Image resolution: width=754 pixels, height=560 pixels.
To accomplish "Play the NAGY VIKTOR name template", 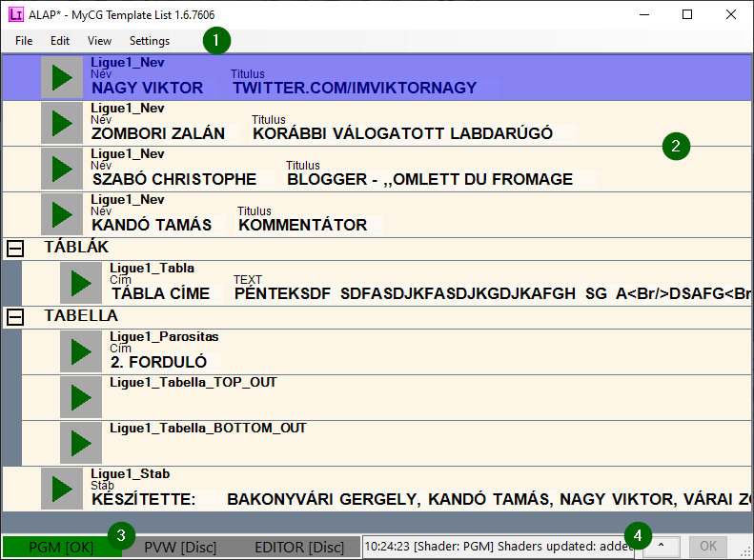I will (x=62, y=78).
